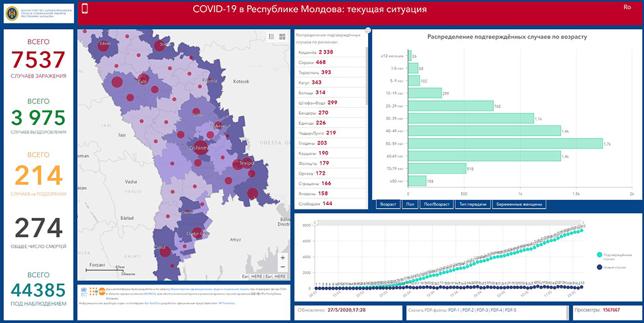Expand the regions list panel
Viewport: 644px width, 323px height.
click(367, 30)
